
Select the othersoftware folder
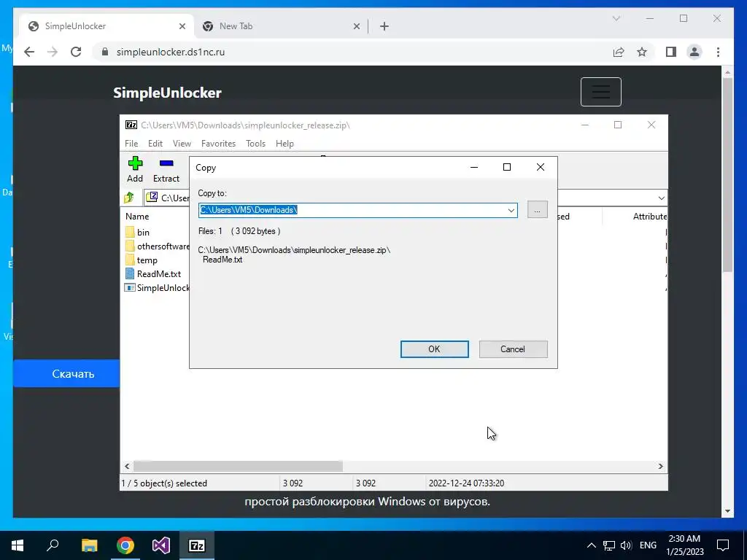tap(158, 246)
